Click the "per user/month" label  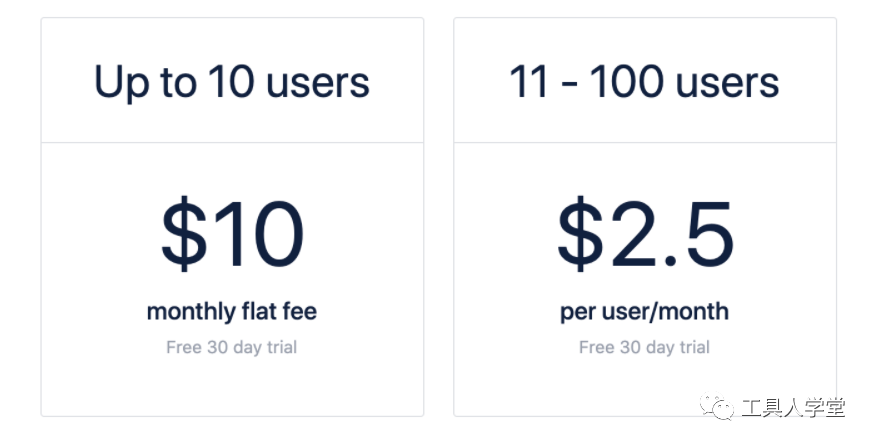[644, 312]
